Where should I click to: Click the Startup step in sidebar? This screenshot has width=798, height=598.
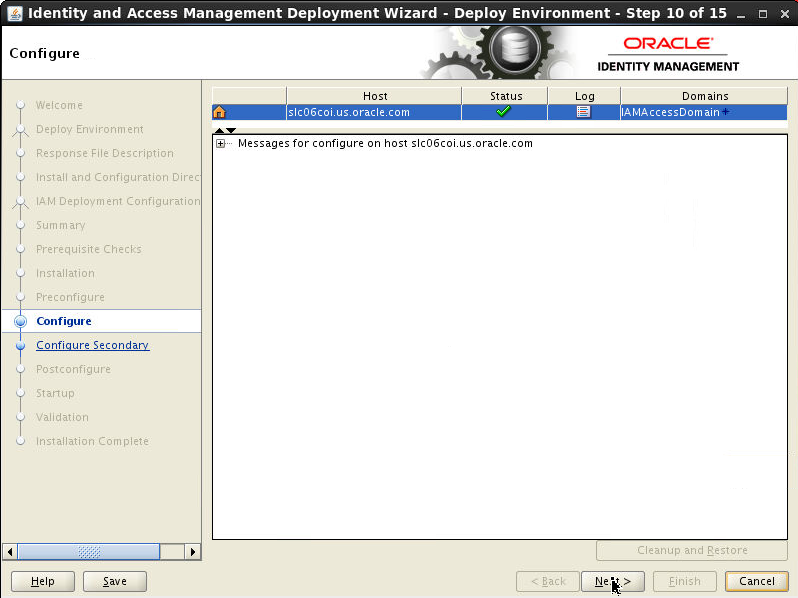click(55, 393)
